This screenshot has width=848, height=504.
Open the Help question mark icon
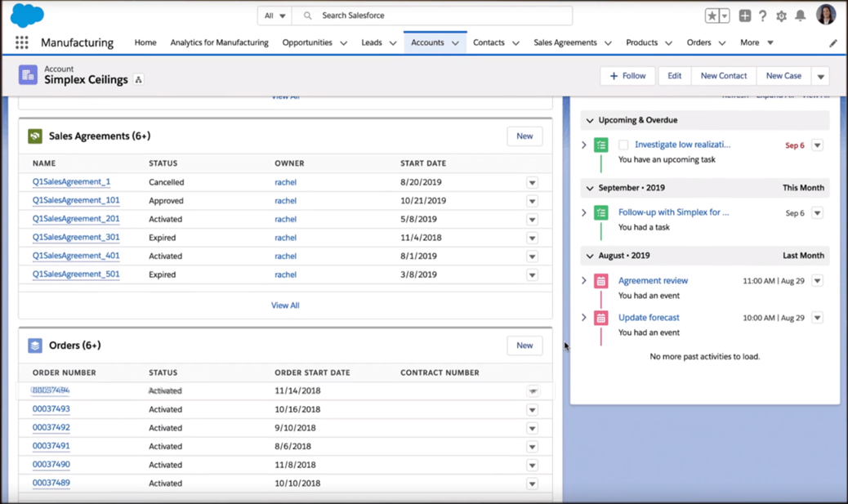coord(762,16)
